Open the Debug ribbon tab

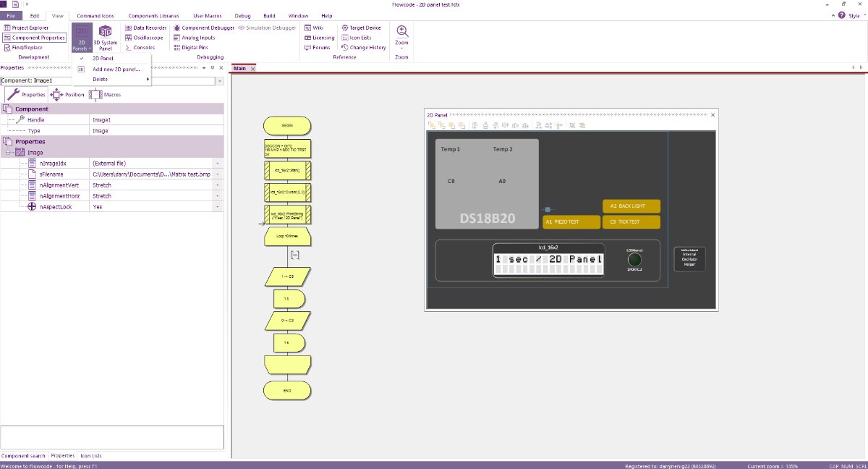click(243, 15)
